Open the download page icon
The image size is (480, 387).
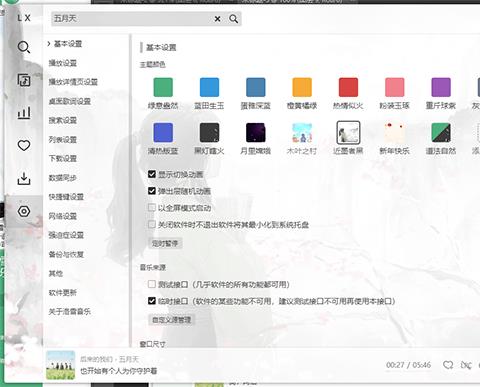click(x=24, y=178)
